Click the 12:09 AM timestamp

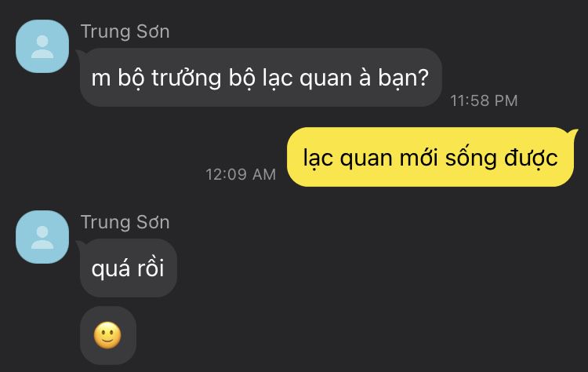[241, 174]
